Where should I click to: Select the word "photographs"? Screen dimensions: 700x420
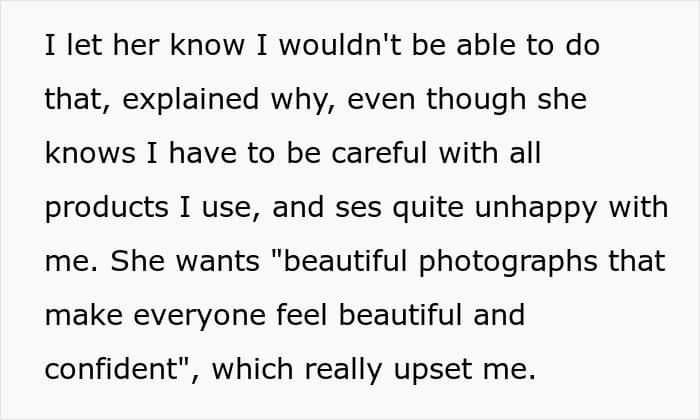click(x=508, y=263)
